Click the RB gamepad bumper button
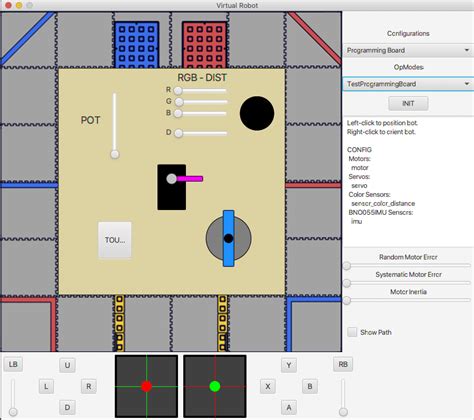This screenshot has width=474, height=420. click(x=343, y=364)
